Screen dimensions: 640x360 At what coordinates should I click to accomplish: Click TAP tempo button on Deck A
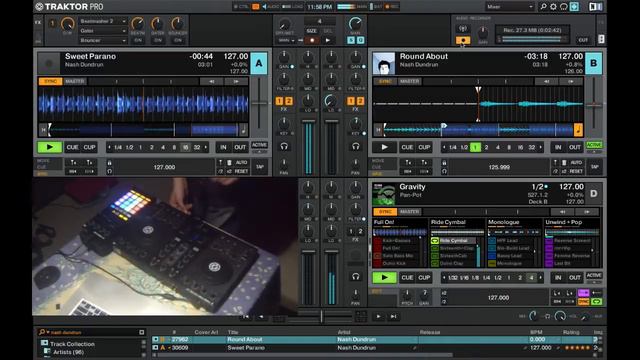tap(260, 167)
